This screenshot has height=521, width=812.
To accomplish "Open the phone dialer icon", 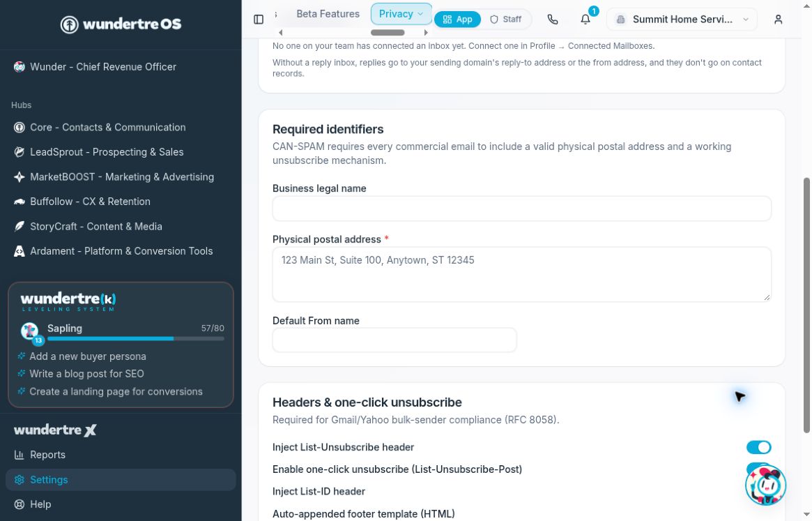I will point(553,20).
